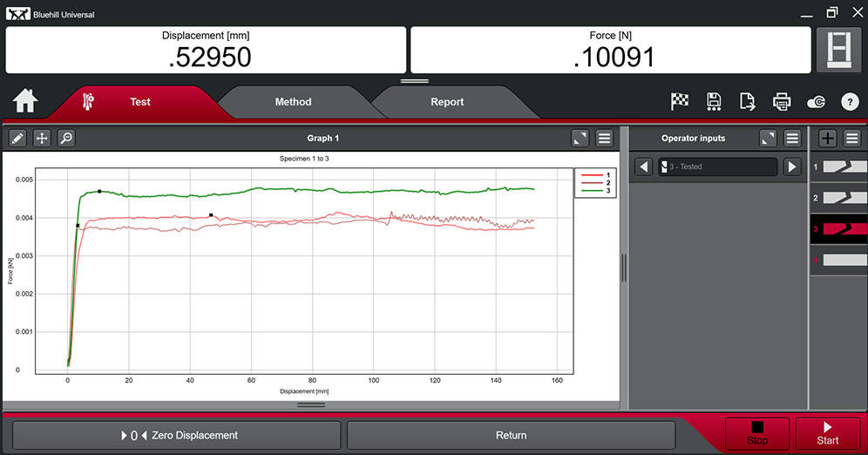Select specimen 2 in the specimen list
The width and height of the screenshot is (868, 455).
pos(838,198)
